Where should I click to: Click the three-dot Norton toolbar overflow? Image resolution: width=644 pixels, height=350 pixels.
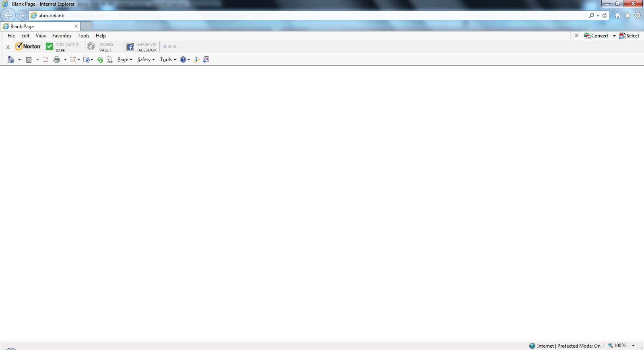point(170,47)
